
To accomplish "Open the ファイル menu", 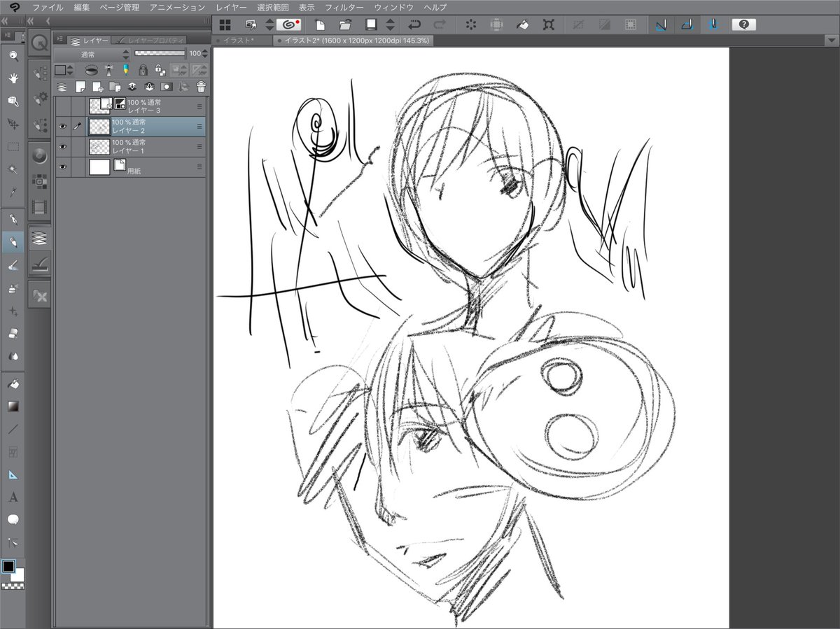I will pos(47,7).
